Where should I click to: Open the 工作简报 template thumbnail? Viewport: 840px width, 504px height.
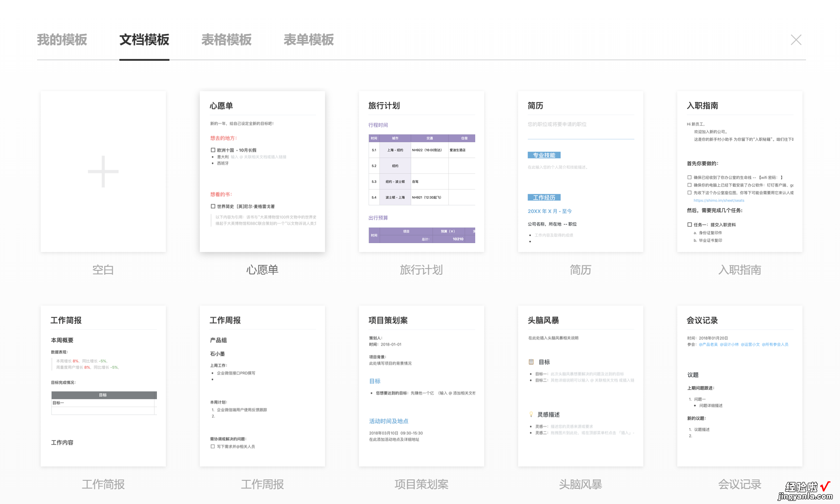point(103,386)
